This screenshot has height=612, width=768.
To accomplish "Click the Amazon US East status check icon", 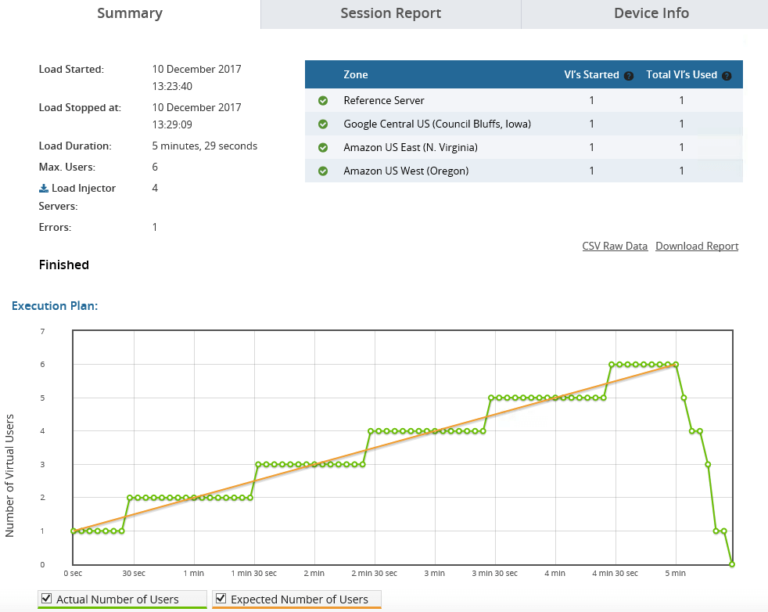I will (x=323, y=147).
